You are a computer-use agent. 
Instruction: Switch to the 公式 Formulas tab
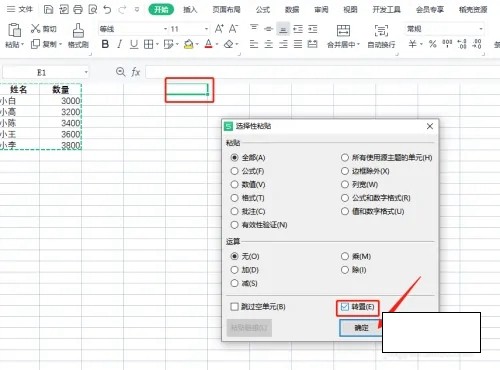(263, 10)
